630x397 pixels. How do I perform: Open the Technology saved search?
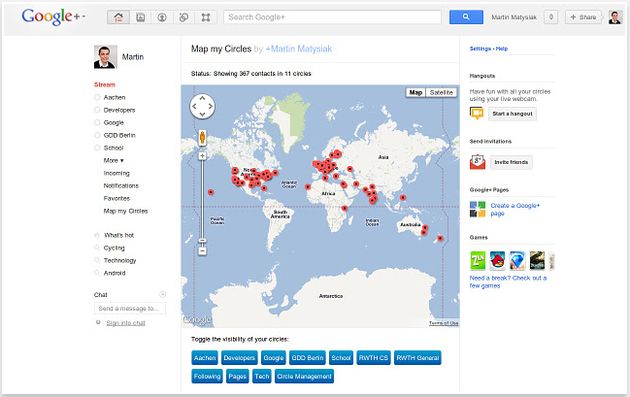[x=120, y=260]
